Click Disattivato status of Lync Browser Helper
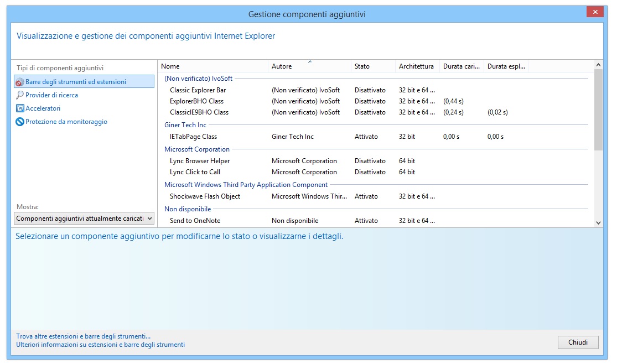The image size is (617, 364). 370,161
